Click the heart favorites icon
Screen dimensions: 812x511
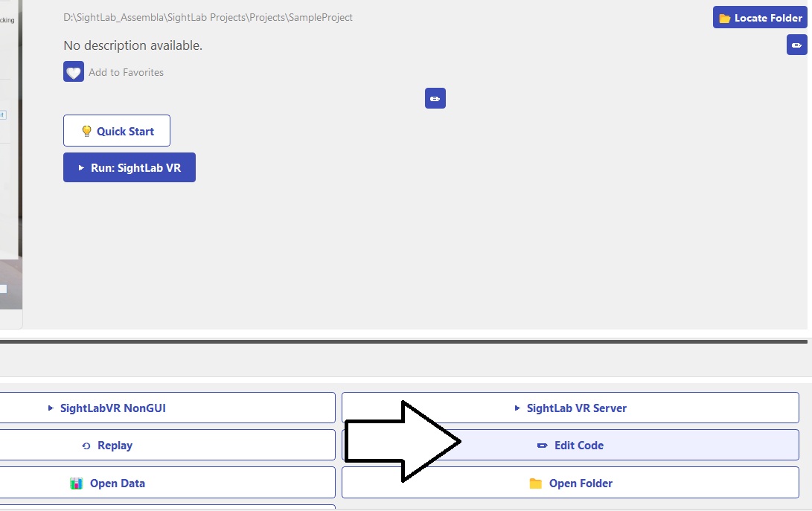[74, 72]
